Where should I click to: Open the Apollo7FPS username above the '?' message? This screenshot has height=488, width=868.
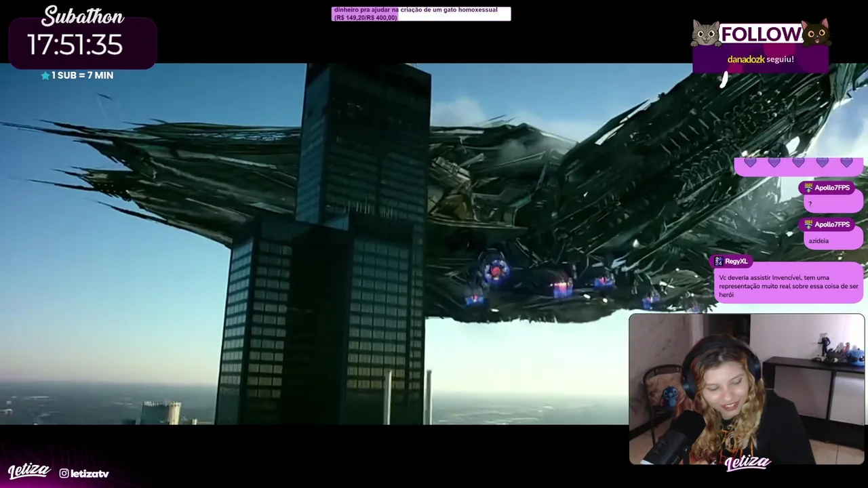tap(832, 188)
